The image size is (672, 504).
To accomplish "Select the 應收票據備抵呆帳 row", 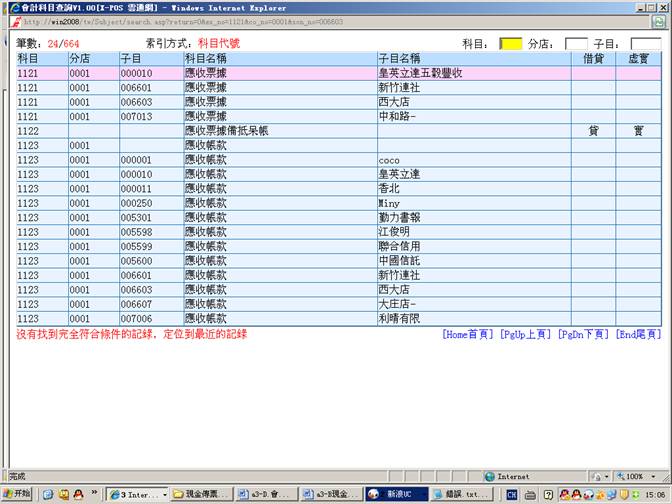I will coord(227,131).
